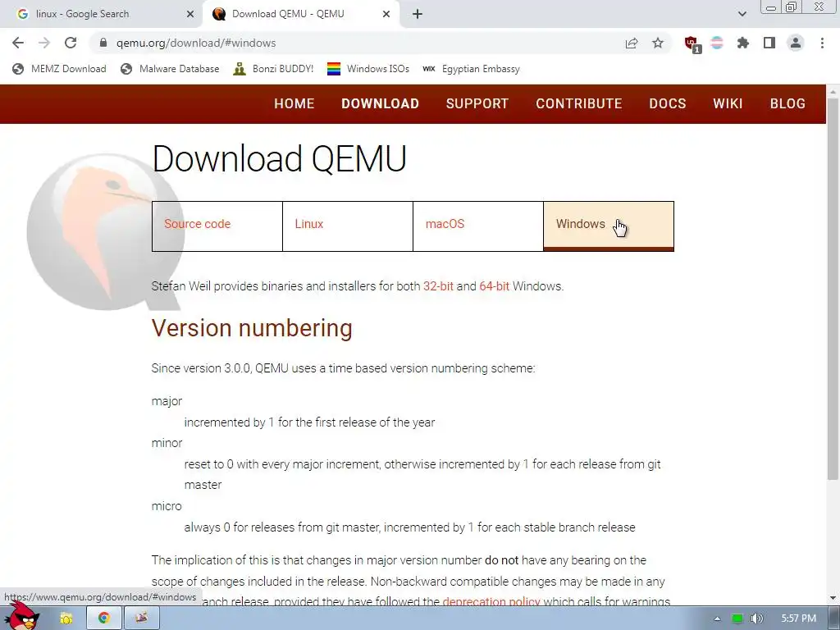This screenshot has width=840, height=630.
Task: Click the striped pink-blue extension icon
Action: (717, 43)
